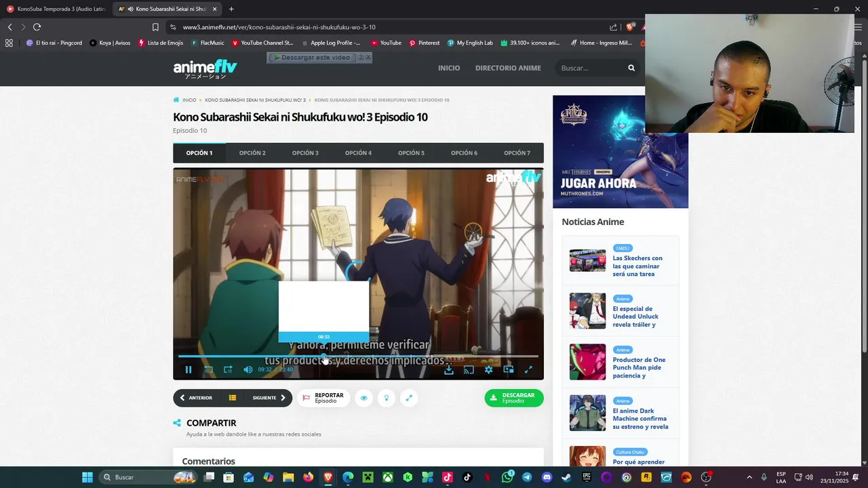Screen dimensions: 868x488
Task: Click the green DESCARGAR Episodio button
Action: [514, 398]
